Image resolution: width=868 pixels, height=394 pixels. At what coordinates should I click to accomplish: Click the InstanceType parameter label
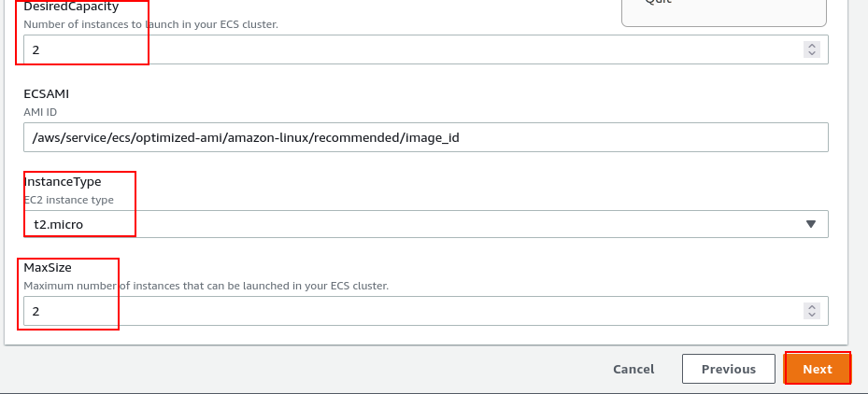point(62,181)
